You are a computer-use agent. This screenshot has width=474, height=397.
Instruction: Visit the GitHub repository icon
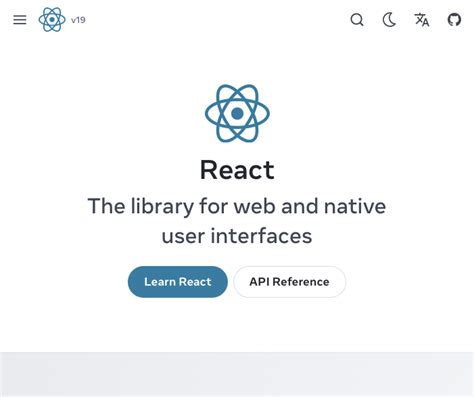click(454, 20)
